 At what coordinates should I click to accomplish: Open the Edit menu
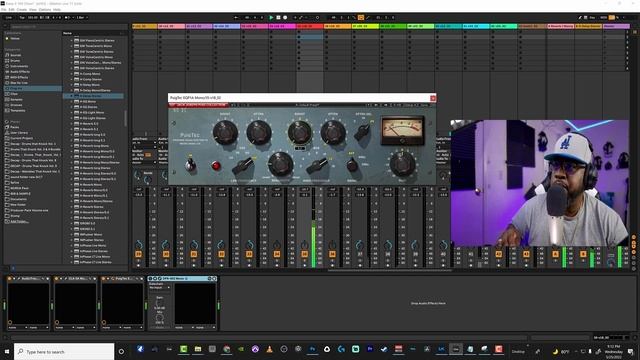point(11,9)
